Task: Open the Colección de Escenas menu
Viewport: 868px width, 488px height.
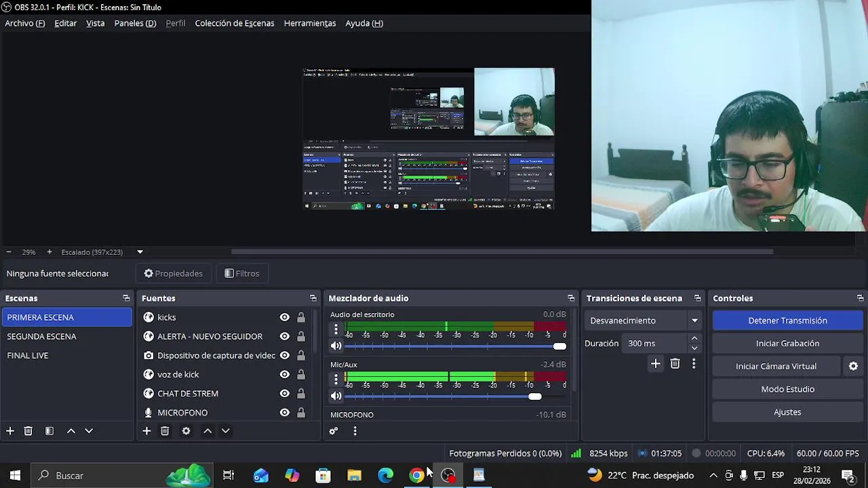Action: [235, 23]
